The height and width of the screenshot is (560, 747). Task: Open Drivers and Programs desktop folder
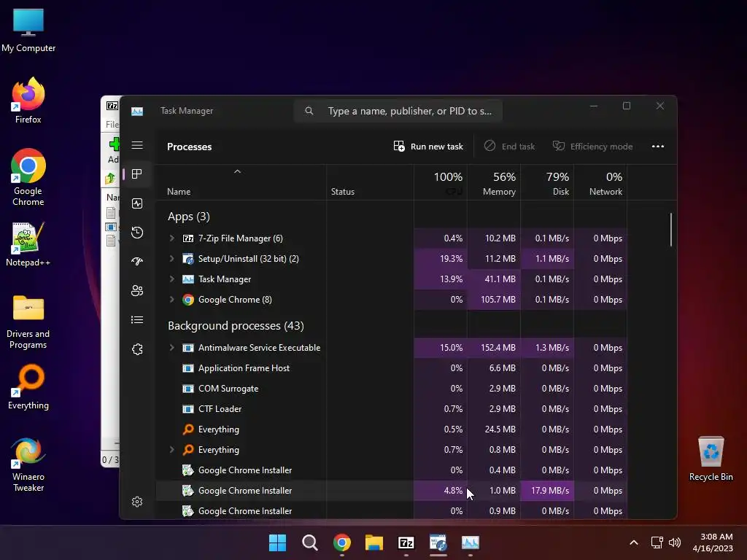pos(28,322)
